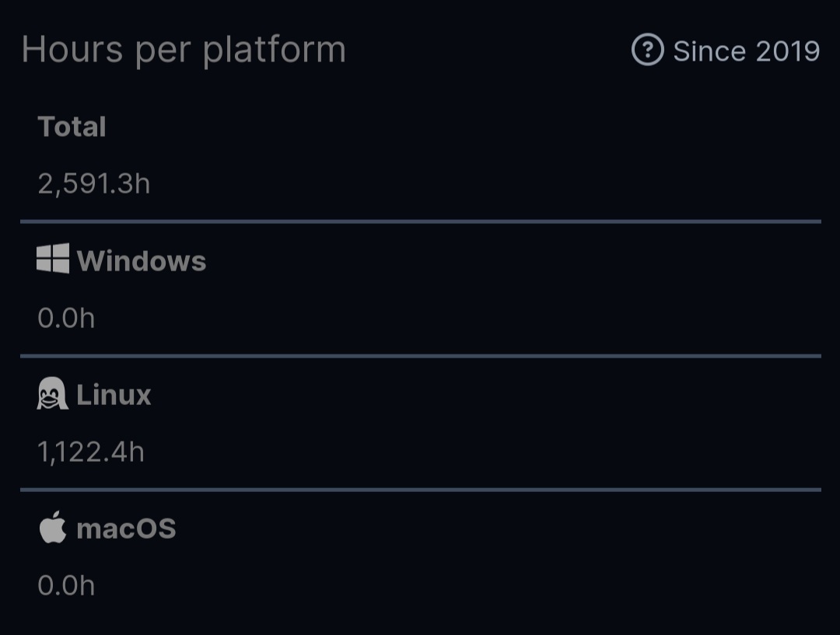Click the 0.0h value under Windows
This screenshot has width=840, height=635.
click(x=66, y=318)
